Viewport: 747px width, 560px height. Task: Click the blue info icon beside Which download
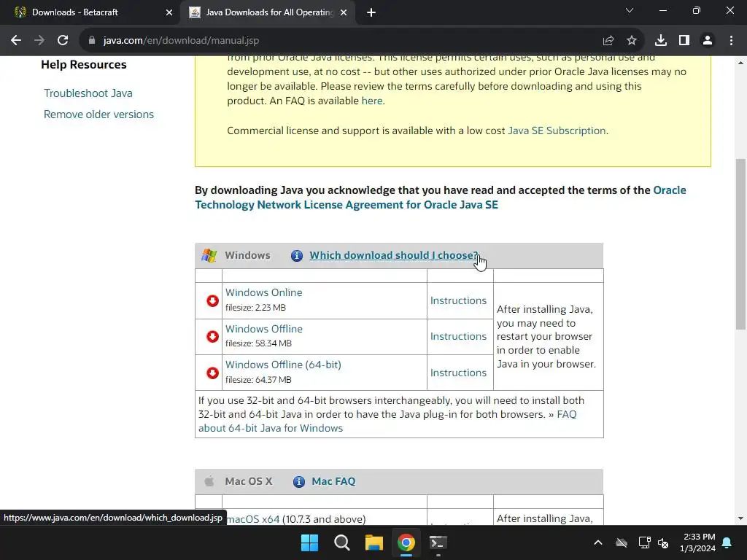tap(297, 256)
